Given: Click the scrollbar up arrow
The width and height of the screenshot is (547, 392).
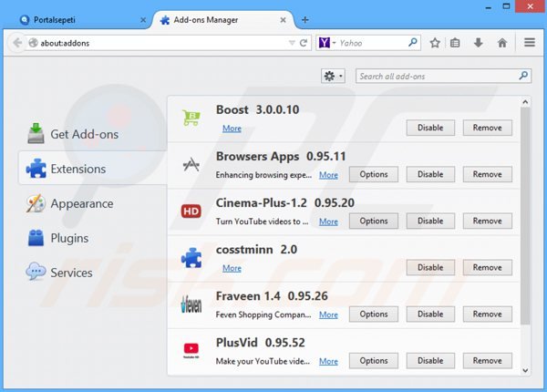Looking at the screenshot, I should 525,102.
